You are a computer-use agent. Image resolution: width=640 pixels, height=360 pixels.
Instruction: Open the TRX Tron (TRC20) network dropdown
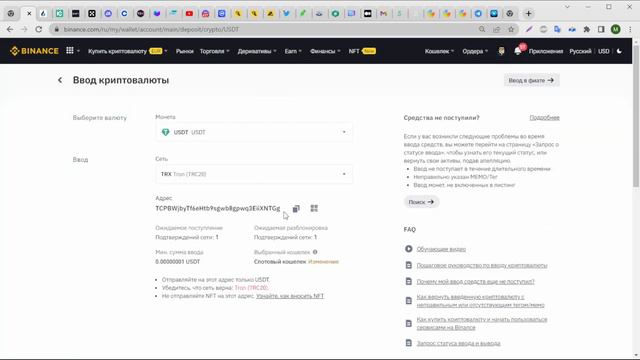click(x=254, y=174)
